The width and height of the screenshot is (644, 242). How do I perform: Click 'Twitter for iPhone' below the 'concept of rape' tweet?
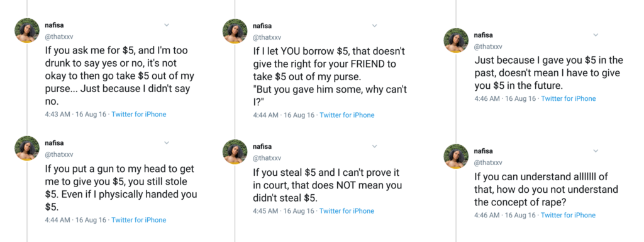[x=568, y=216]
